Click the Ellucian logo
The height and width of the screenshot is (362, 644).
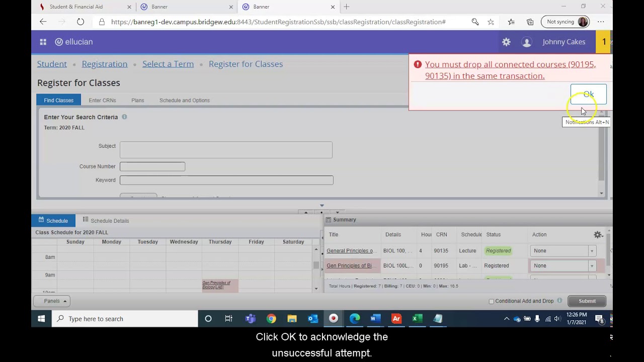(74, 42)
